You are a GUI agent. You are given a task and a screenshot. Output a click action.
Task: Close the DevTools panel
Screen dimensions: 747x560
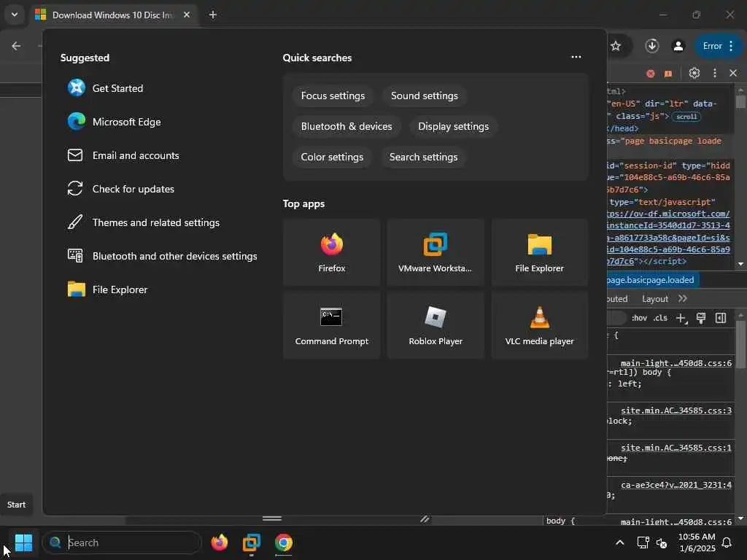732,73
